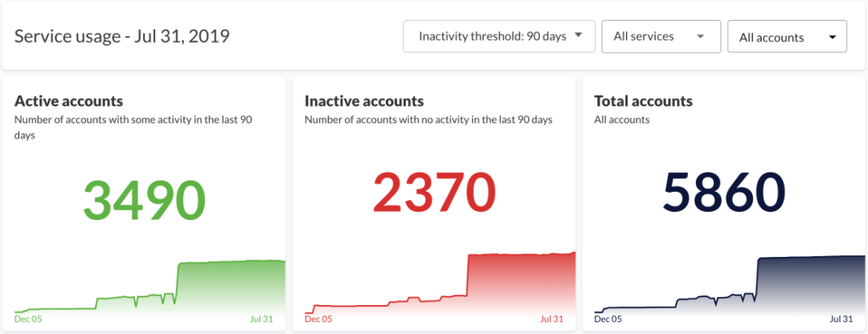Click the Inactive accounts card title

click(x=364, y=101)
